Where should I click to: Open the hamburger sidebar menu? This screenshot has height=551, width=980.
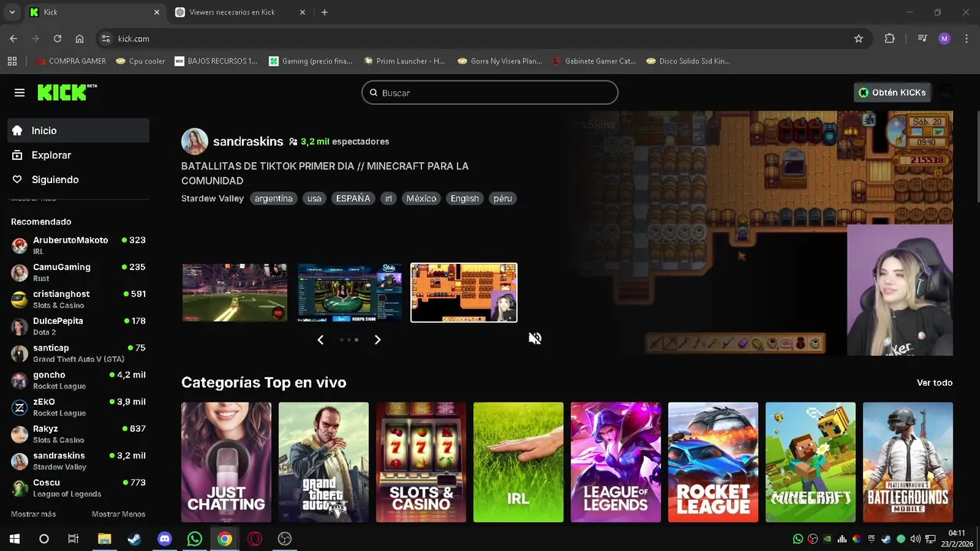[x=19, y=93]
